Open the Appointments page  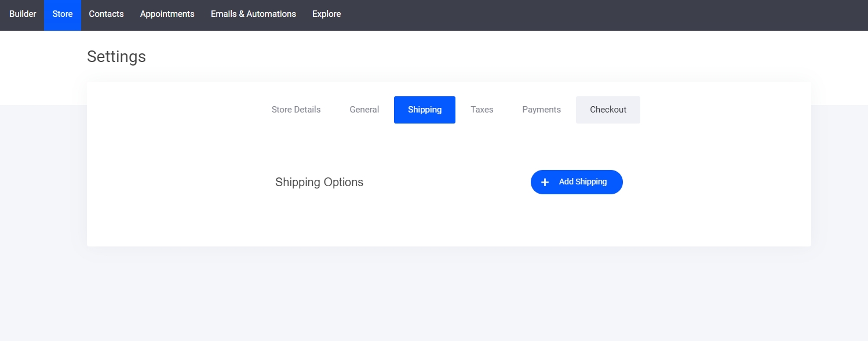click(x=167, y=14)
